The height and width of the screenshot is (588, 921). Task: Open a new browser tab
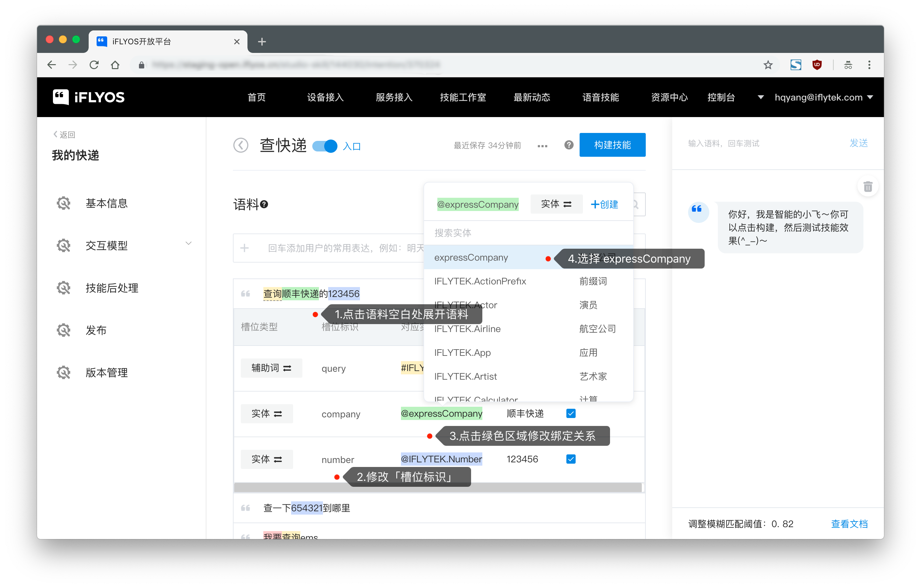(262, 41)
